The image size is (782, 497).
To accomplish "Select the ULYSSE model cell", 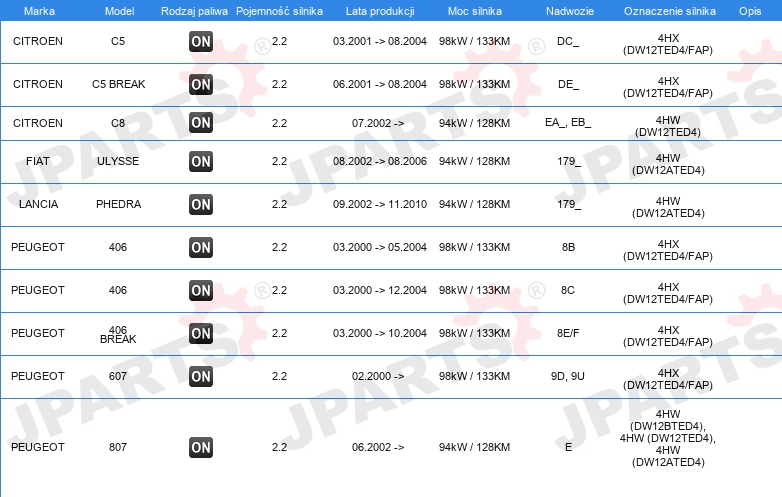I will pyautogui.click(x=118, y=161).
